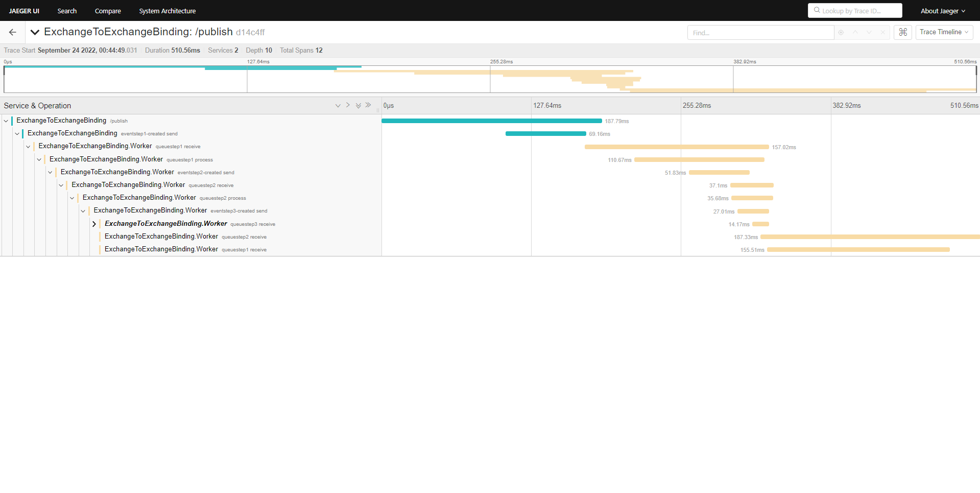Open the About Jaeger menu
The height and width of the screenshot is (493, 980).
tap(942, 11)
